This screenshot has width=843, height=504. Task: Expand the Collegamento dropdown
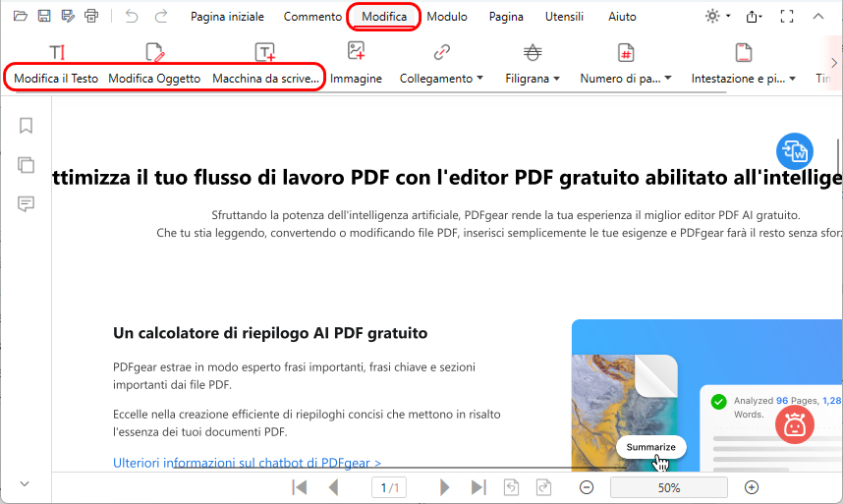point(441,78)
